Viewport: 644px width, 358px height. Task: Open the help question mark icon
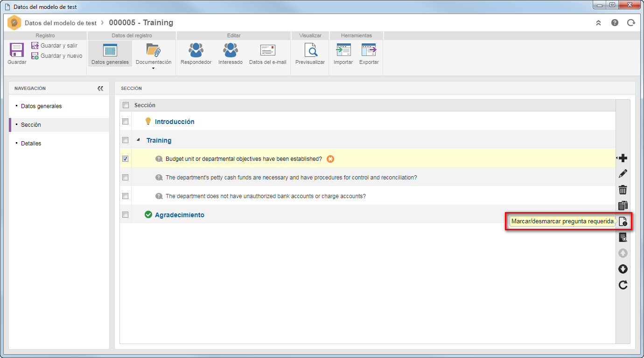click(615, 22)
